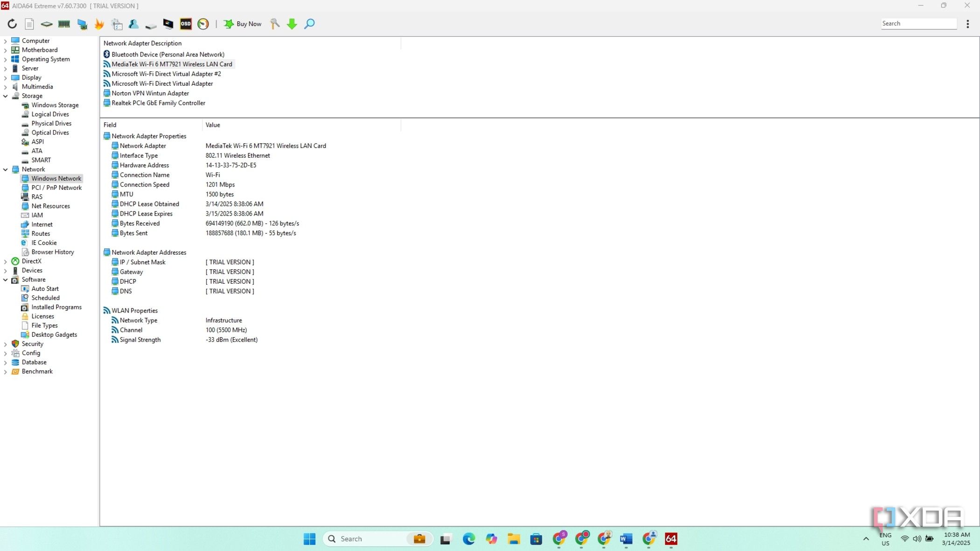The width and height of the screenshot is (980, 551).
Task: Open Microsoft Edge from the taskbar
Action: pyautogui.click(x=469, y=539)
